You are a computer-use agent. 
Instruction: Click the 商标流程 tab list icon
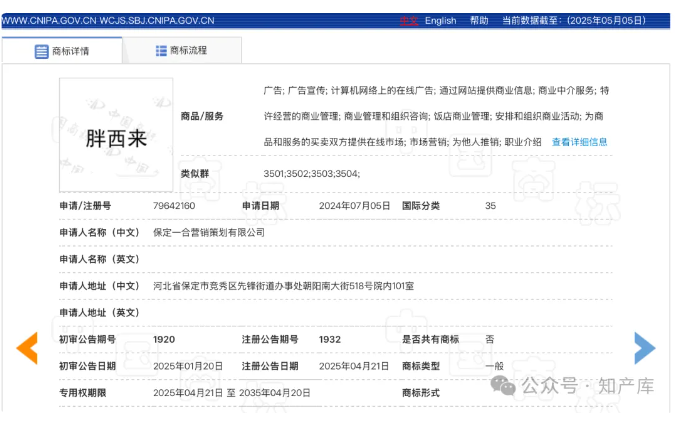[x=161, y=51]
